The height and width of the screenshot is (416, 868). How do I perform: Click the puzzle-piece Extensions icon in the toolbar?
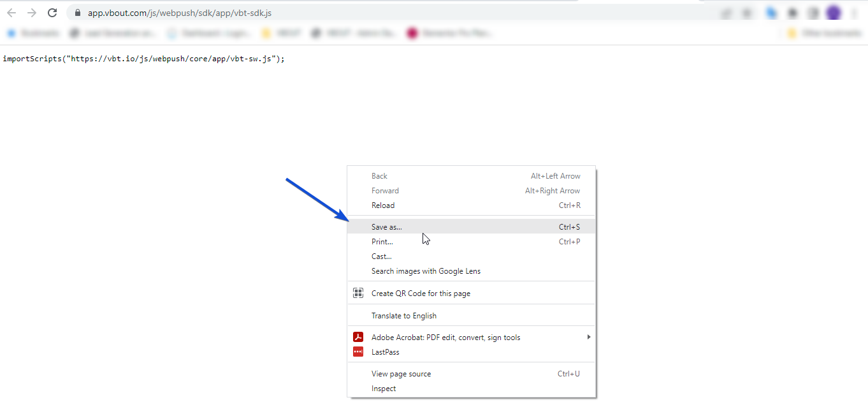(793, 13)
